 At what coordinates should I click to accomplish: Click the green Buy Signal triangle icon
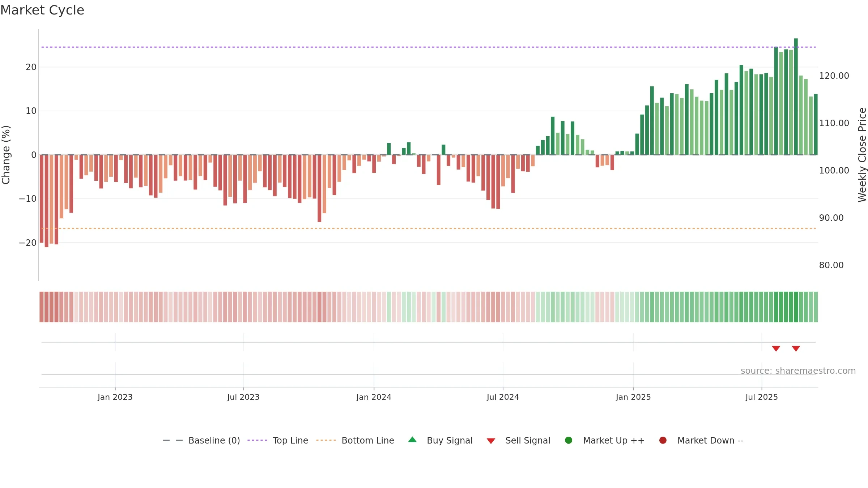tap(412, 440)
